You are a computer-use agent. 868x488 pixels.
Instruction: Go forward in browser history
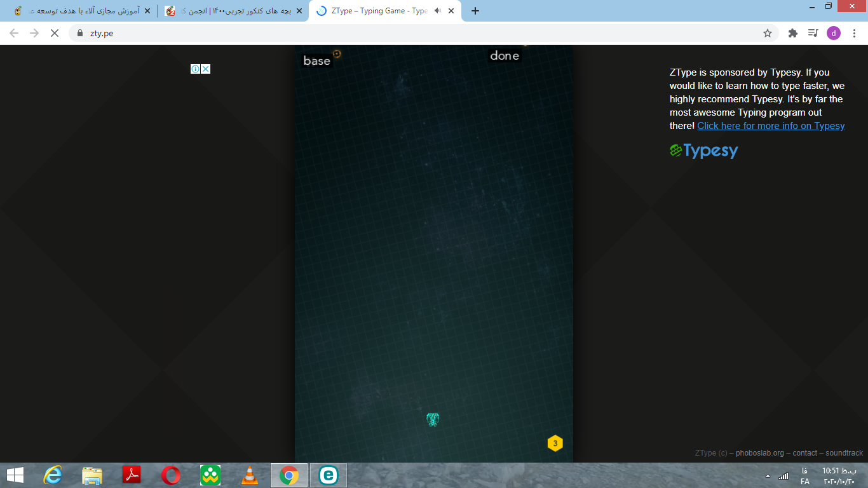coord(34,33)
